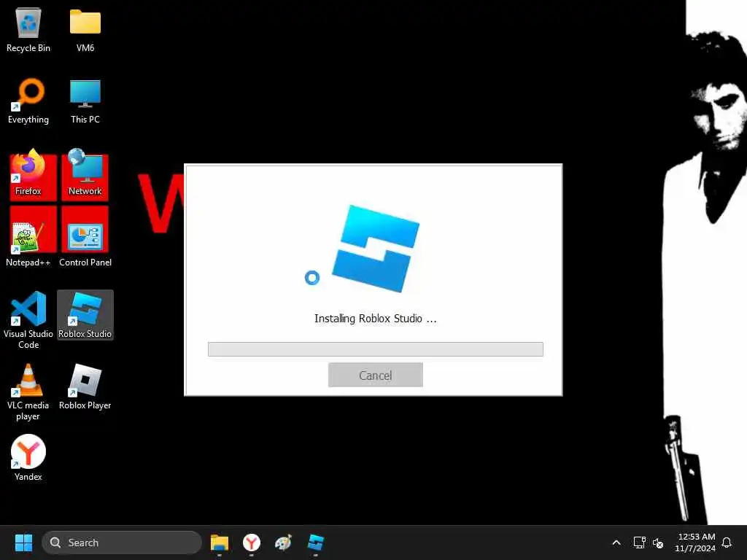Click the Roblox Studio logo in installer
The image size is (747, 560).
[x=376, y=248]
